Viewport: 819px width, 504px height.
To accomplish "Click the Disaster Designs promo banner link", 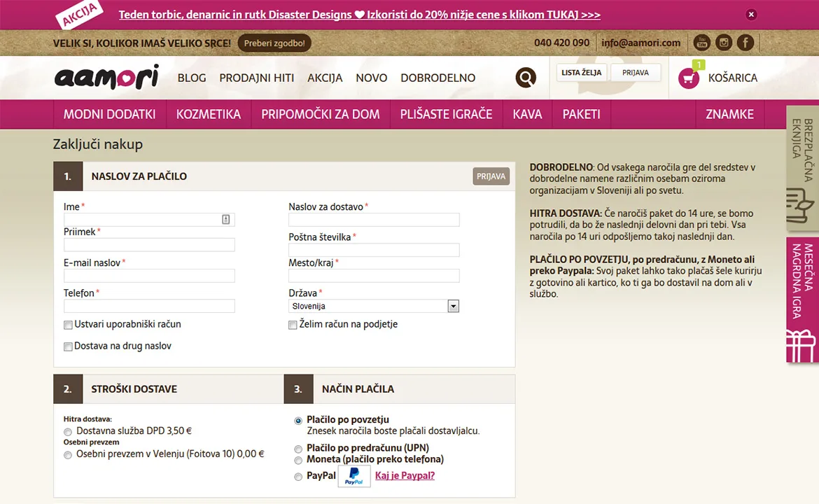I will point(359,15).
